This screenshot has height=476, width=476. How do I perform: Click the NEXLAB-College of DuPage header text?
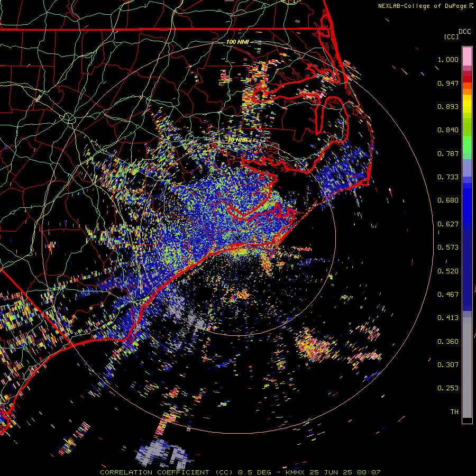pos(423,6)
